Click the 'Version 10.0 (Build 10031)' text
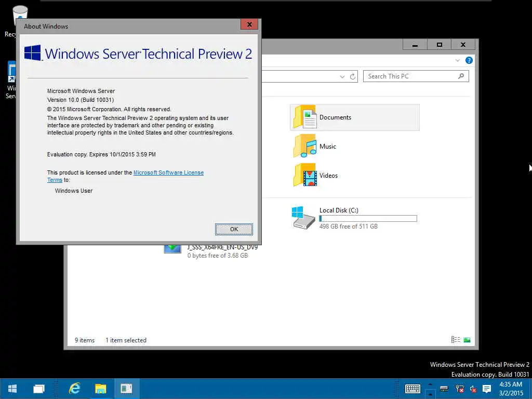 click(81, 100)
